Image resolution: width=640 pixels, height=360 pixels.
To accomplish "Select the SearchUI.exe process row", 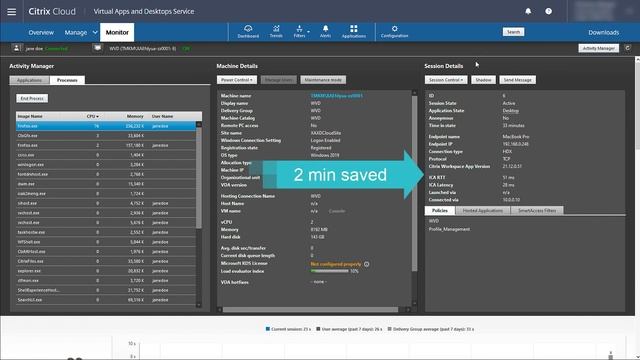I will click(x=106, y=300).
